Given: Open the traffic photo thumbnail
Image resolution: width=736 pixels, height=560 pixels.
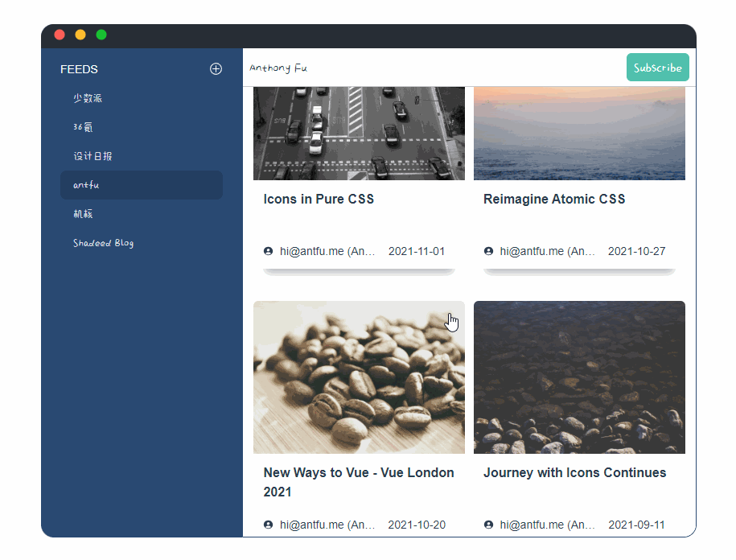Looking at the screenshot, I should point(359,134).
